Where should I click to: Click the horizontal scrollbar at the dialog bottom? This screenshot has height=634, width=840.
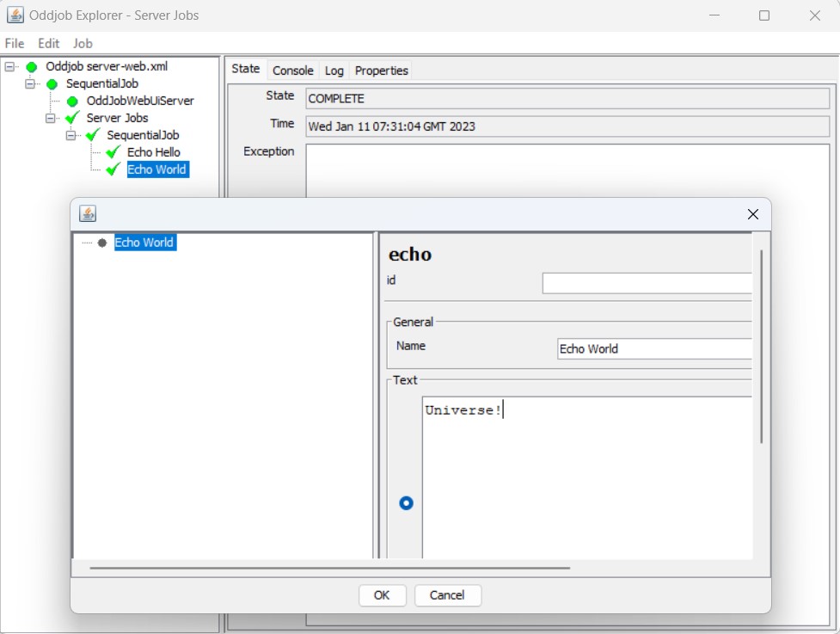(329, 568)
